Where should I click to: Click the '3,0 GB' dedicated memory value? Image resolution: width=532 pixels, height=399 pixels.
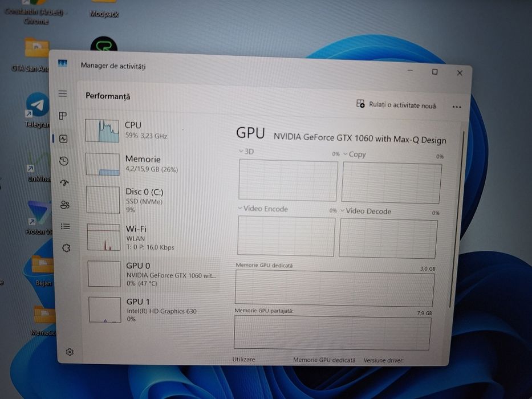[428, 268]
